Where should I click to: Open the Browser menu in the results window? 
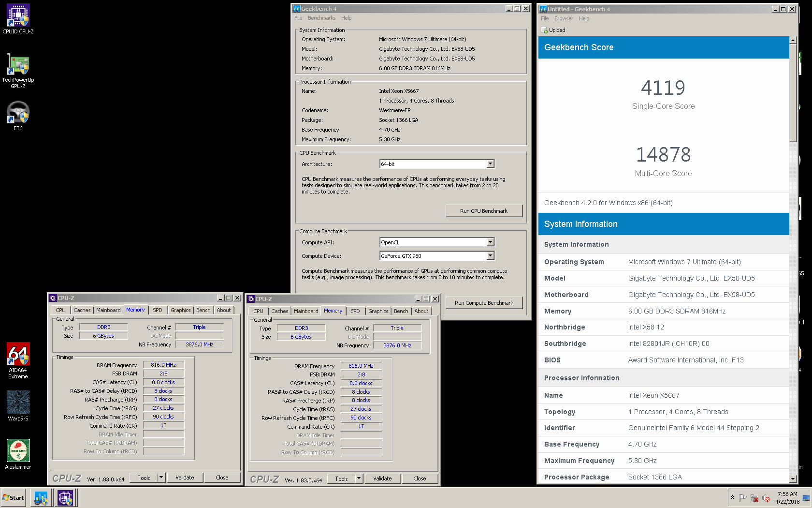[564, 18]
